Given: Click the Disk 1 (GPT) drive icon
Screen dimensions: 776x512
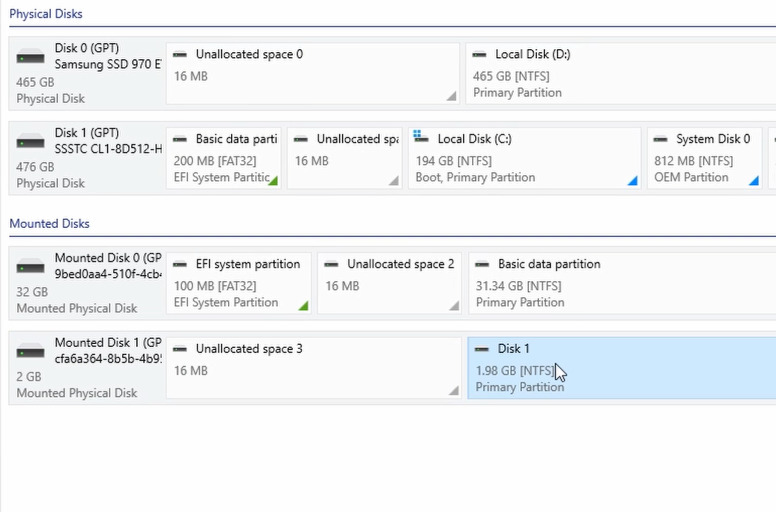Looking at the screenshot, I should pyautogui.click(x=30, y=142).
